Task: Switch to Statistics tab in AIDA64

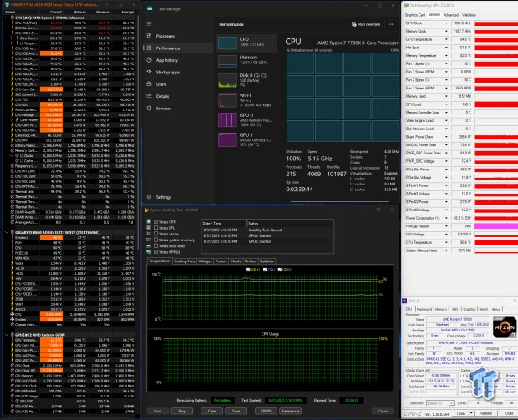Action: tap(267, 261)
